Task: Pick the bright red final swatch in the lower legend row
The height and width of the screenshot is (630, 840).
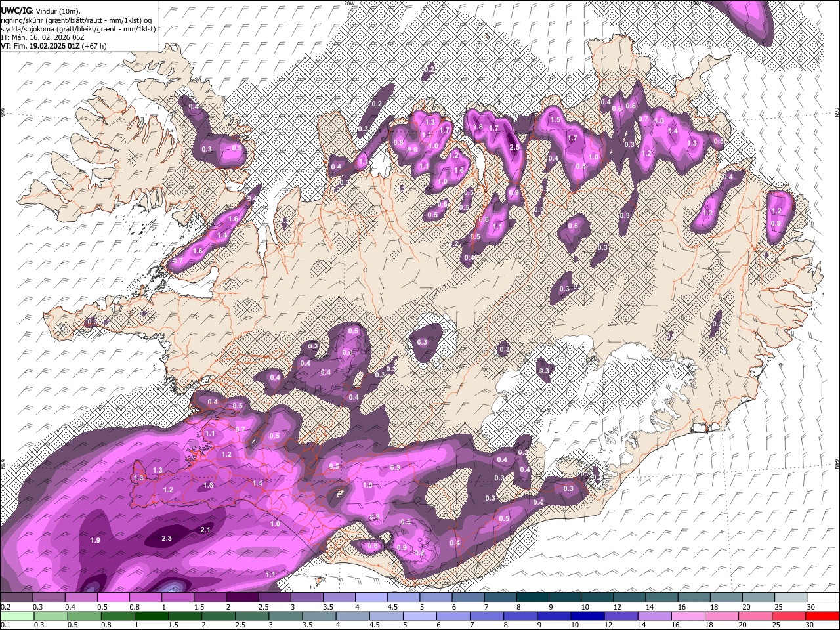Action: point(822,616)
